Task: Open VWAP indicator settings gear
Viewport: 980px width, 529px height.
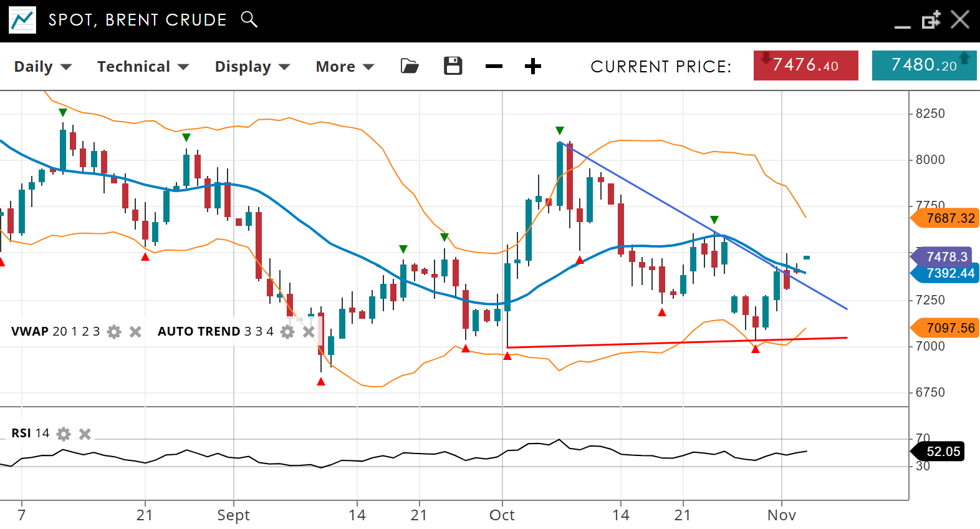Action: [114, 332]
